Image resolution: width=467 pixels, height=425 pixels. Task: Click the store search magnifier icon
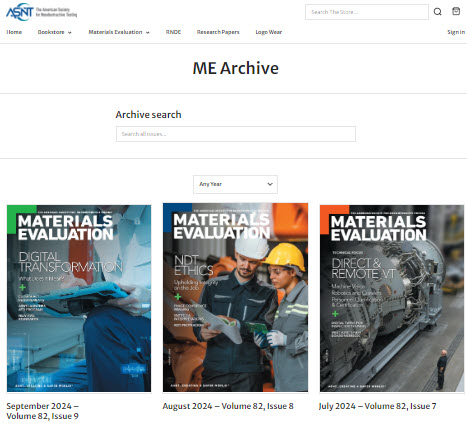tap(437, 12)
